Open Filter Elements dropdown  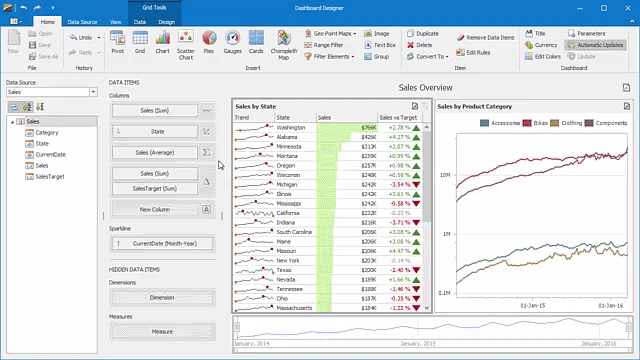tap(353, 56)
